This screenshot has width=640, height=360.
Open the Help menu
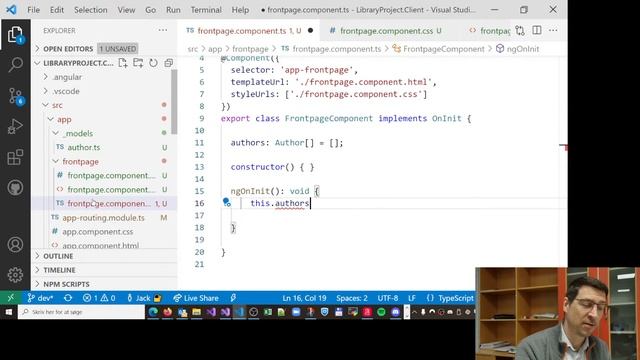[x=240, y=10]
